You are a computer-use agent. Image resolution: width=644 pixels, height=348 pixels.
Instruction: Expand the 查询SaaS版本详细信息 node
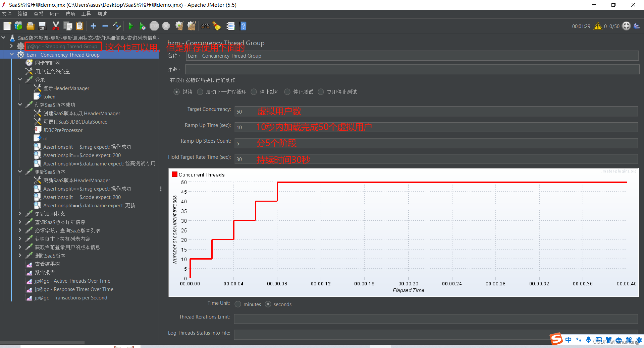point(20,222)
